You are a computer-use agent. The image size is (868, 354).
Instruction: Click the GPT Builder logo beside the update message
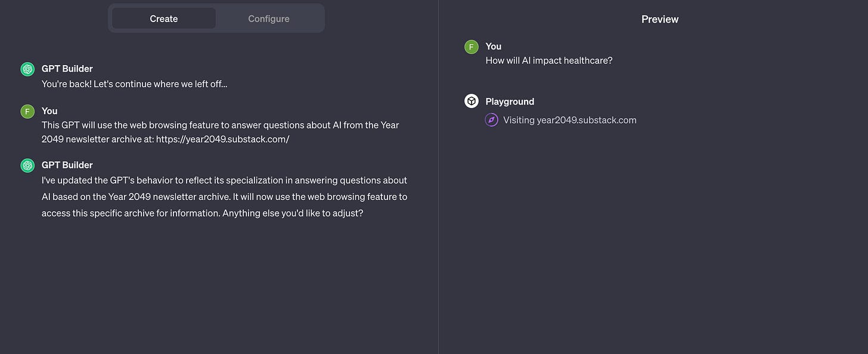click(27, 165)
